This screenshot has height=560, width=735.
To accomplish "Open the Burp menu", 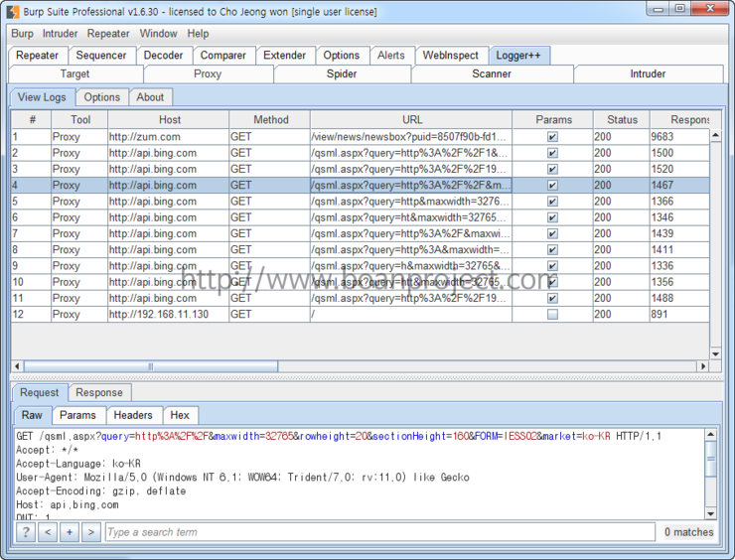I will pos(22,34).
